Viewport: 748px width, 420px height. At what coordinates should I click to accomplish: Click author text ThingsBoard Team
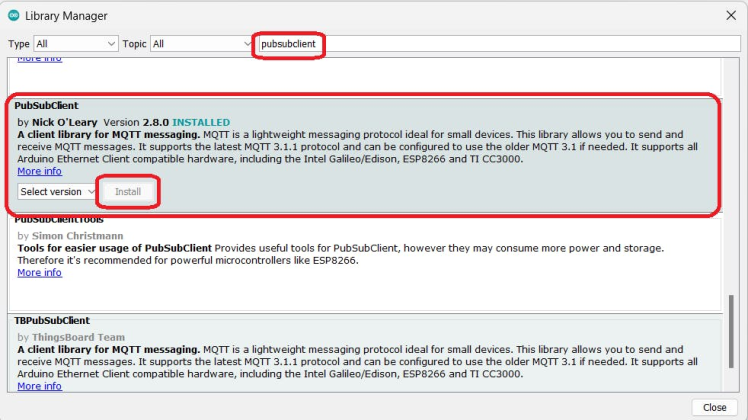pyautogui.click(x=78, y=337)
